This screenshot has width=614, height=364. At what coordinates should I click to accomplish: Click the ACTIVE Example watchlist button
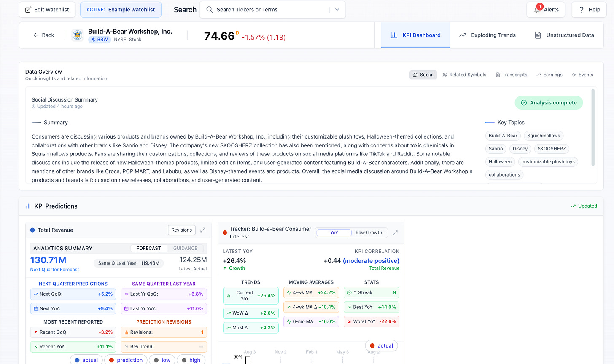click(x=121, y=10)
